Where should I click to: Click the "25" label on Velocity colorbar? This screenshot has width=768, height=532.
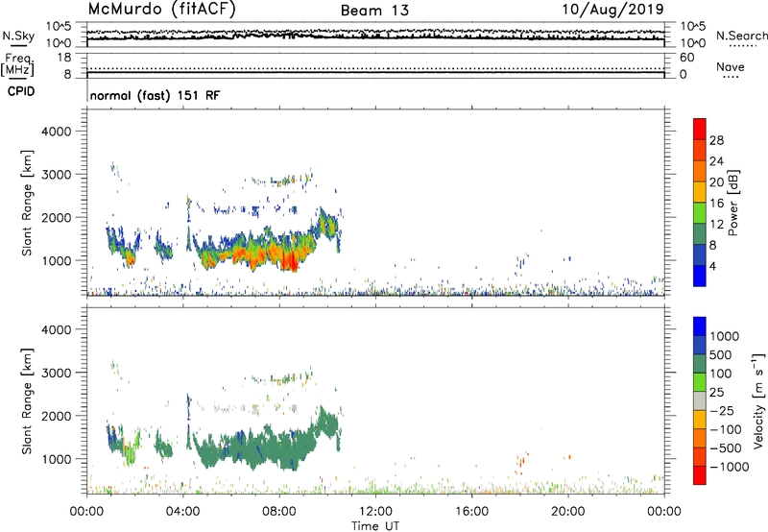pyautogui.click(x=716, y=392)
